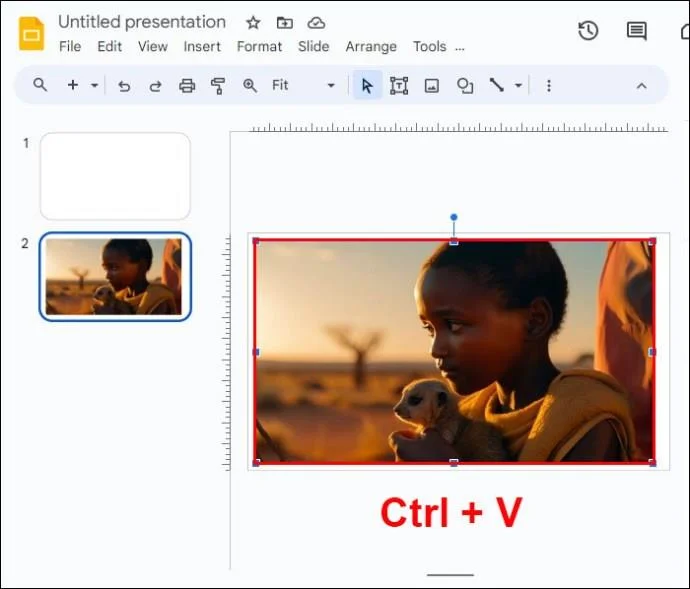Check the cloud save status icon
Viewport: 690px width, 589px height.
(x=316, y=22)
